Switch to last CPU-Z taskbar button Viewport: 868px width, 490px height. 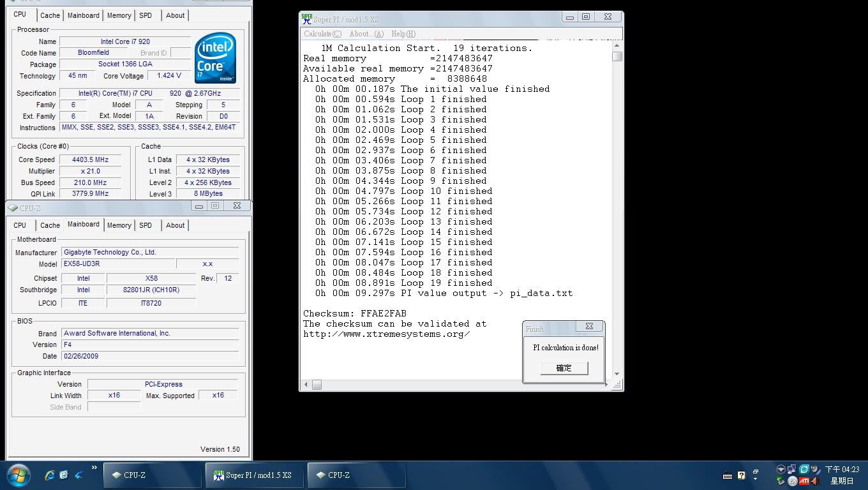(357, 475)
